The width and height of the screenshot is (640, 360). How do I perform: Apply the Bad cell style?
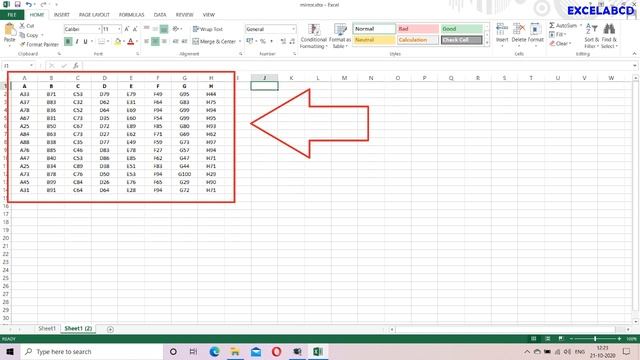(418, 29)
